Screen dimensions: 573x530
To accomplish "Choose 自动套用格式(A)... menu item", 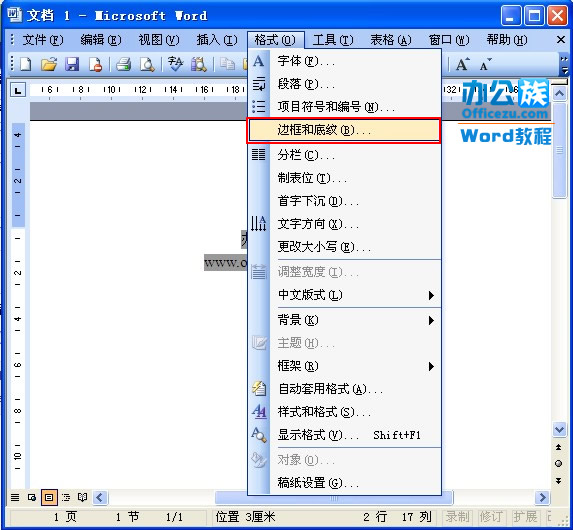I will 344,389.
